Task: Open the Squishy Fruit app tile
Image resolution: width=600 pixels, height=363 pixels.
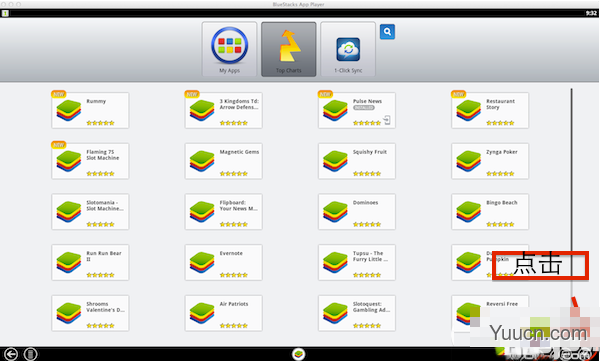Action: pyautogui.click(x=357, y=161)
